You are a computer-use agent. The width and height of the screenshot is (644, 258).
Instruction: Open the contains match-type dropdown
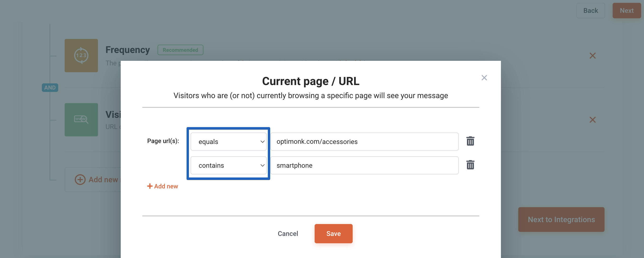228,165
